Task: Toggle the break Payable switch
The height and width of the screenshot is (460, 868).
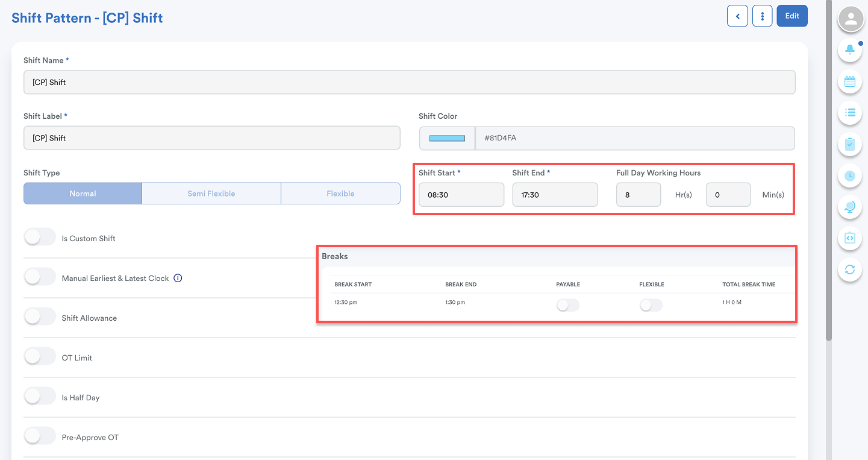Action: click(567, 306)
